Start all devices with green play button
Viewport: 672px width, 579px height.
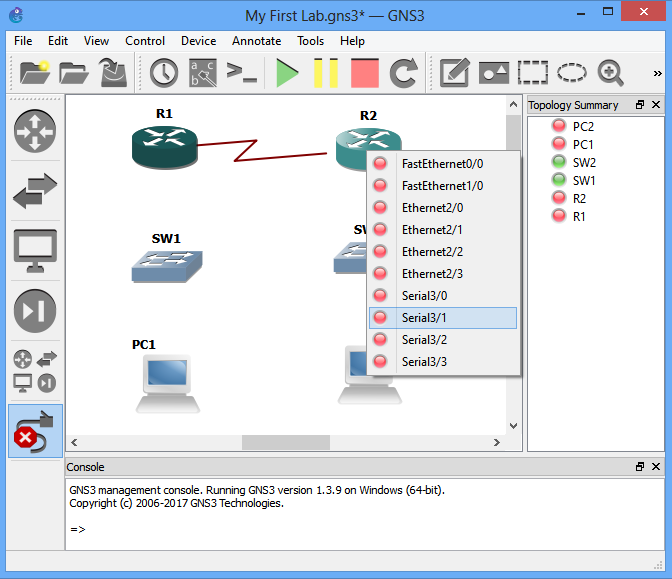coord(287,72)
